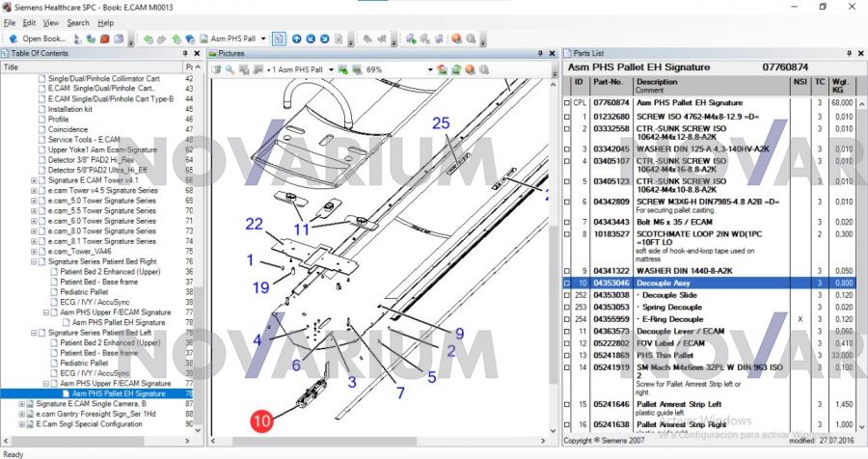Click the green back arrow history icon
The image size is (868, 459).
[x=148, y=39]
